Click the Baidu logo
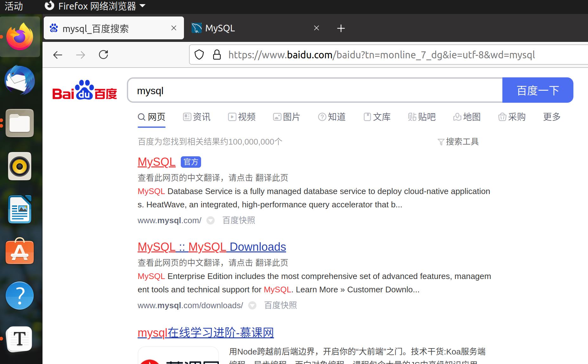The image size is (588, 364). [85, 90]
